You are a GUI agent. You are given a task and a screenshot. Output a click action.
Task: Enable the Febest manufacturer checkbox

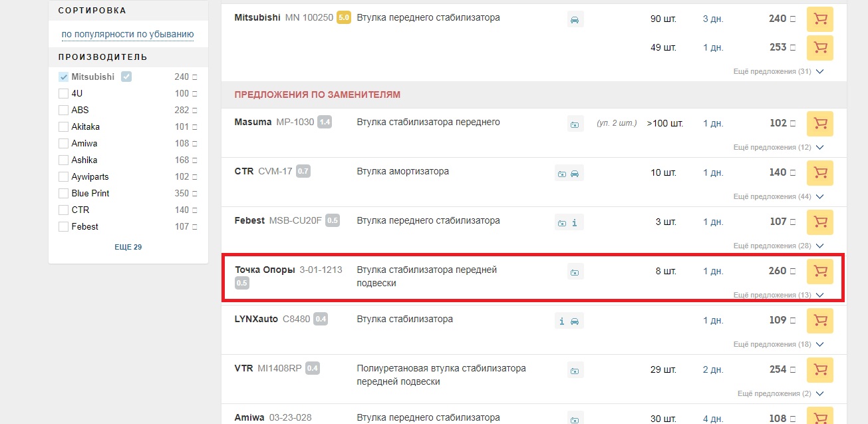pyautogui.click(x=64, y=227)
